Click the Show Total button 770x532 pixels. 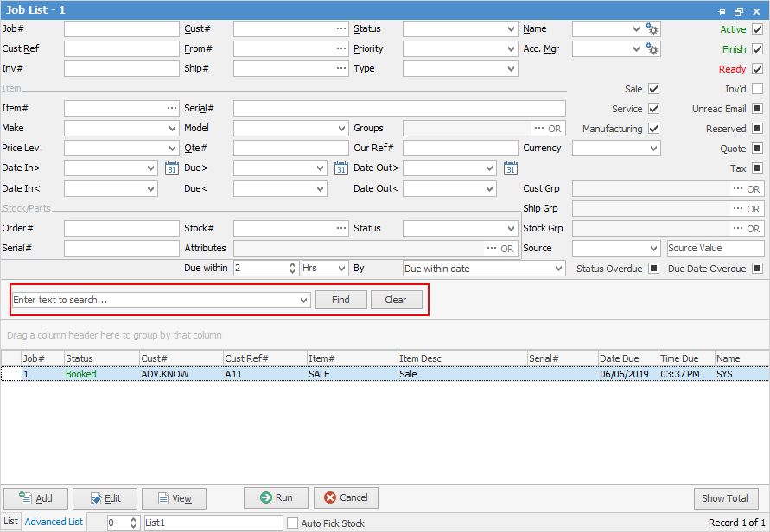[x=725, y=498]
